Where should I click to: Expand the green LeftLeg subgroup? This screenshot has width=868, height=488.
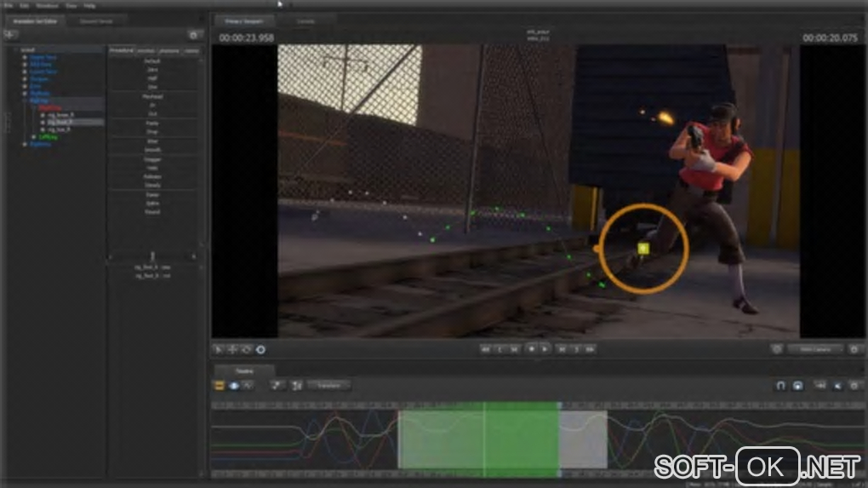point(34,136)
